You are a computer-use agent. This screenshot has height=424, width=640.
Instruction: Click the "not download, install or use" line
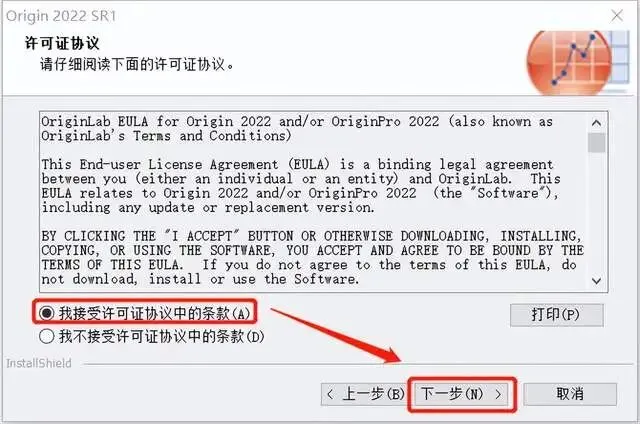200,279
